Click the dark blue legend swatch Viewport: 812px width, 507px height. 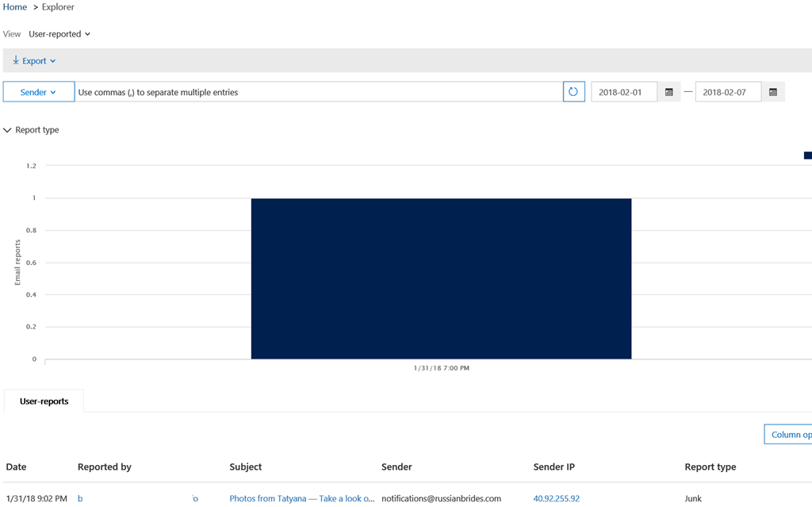pos(807,156)
